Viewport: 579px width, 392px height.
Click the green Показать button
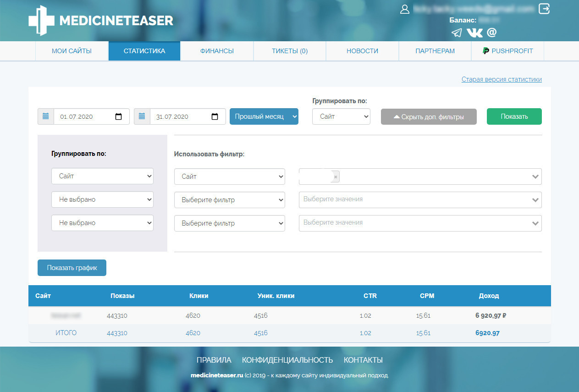pyautogui.click(x=514, y=116)
